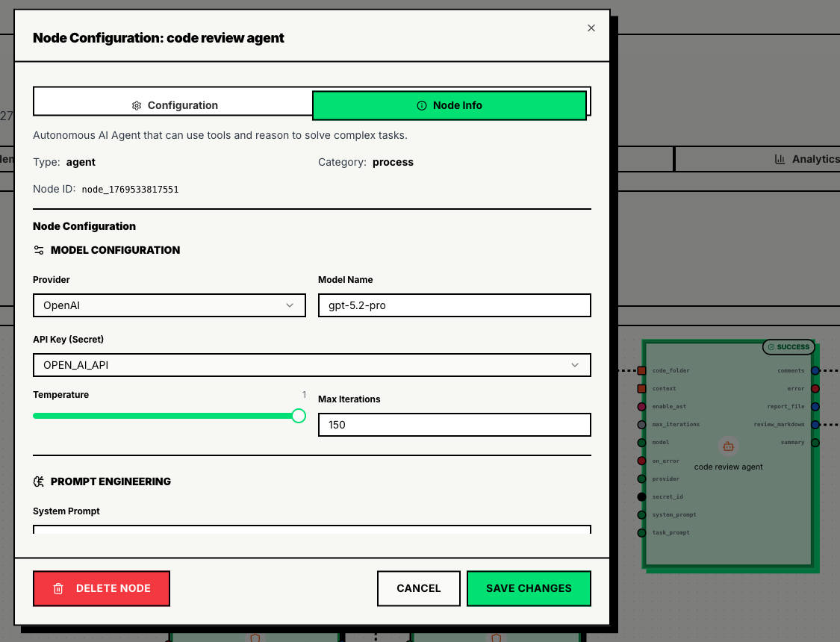Click the MODEL CONFIGURATION settings icon

pos(39,249)
